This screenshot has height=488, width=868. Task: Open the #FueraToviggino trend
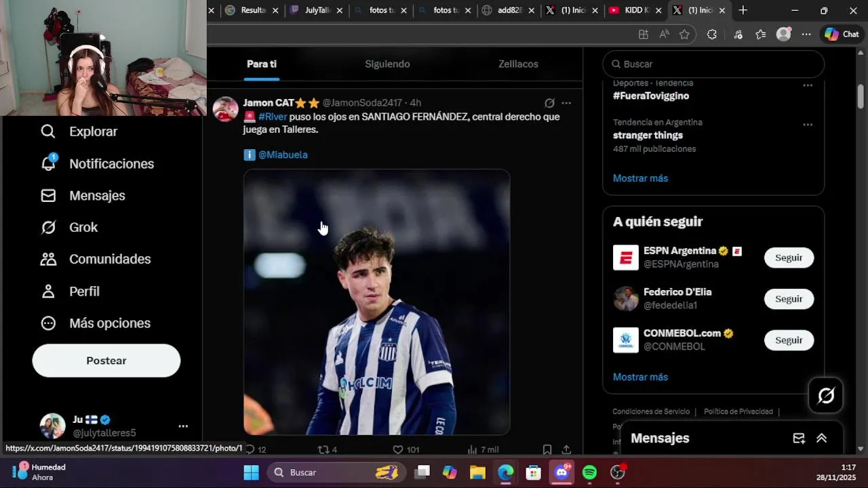pos(651,96)
